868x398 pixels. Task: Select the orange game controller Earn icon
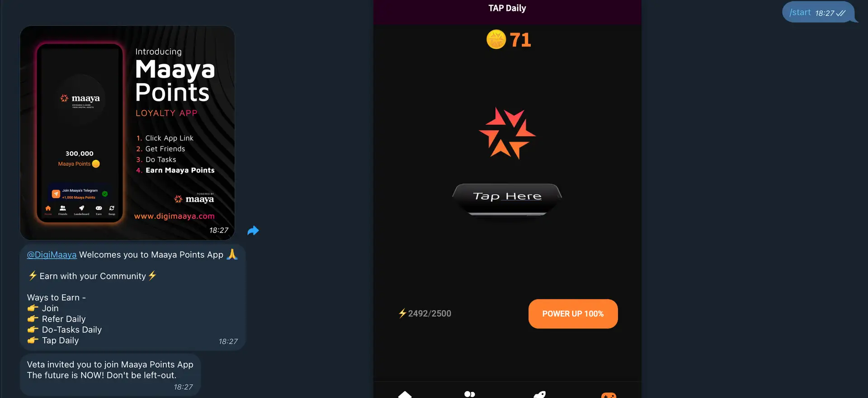tap(609, 395)
